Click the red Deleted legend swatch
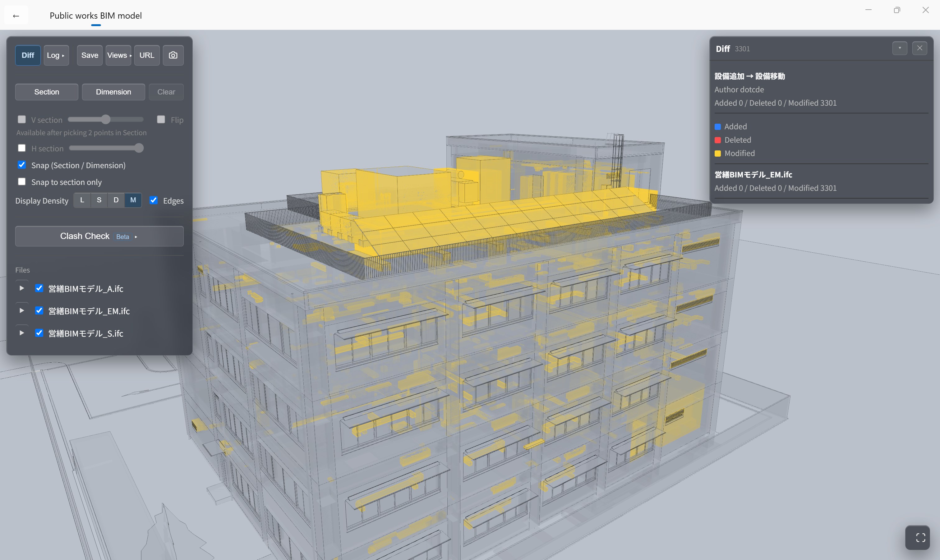940x560 pixels. [x=718, y=140]
